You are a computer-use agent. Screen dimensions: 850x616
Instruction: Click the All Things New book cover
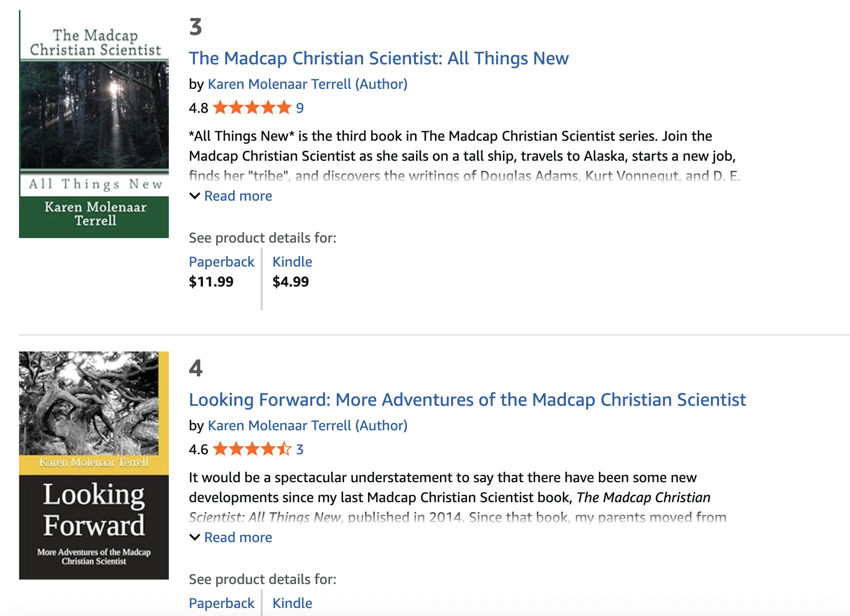94,124
